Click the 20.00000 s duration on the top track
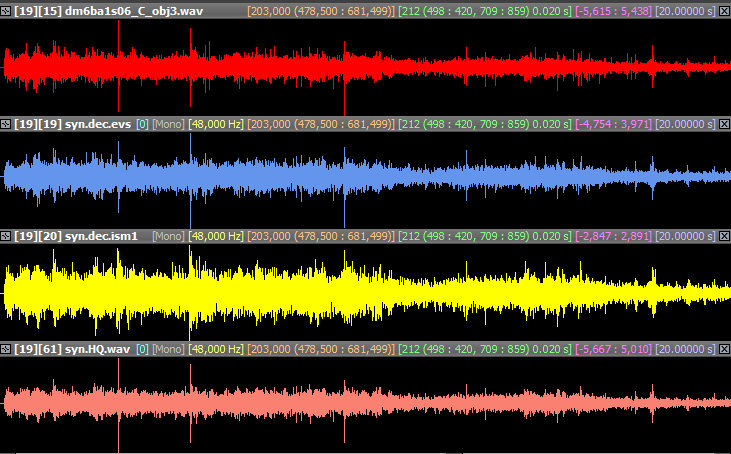This screenshot has height=454, width=731. pyautogui.click(x=685, y=11)
